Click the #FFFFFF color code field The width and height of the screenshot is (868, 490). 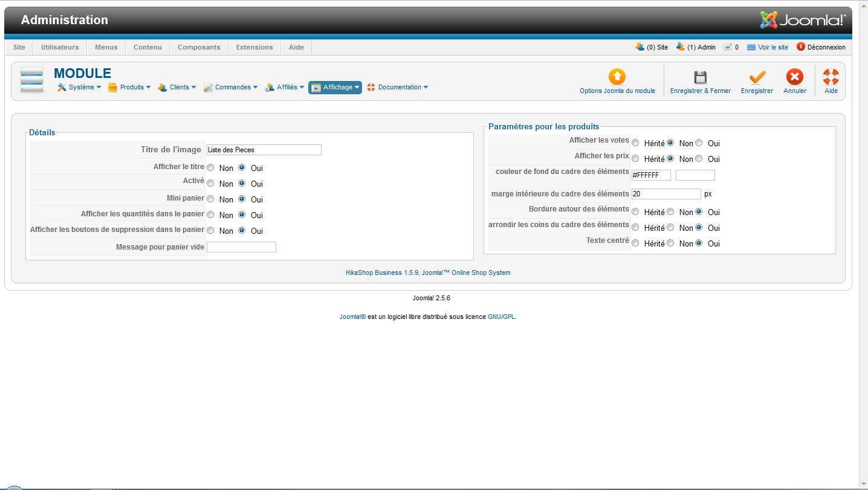tap(651, 175)
